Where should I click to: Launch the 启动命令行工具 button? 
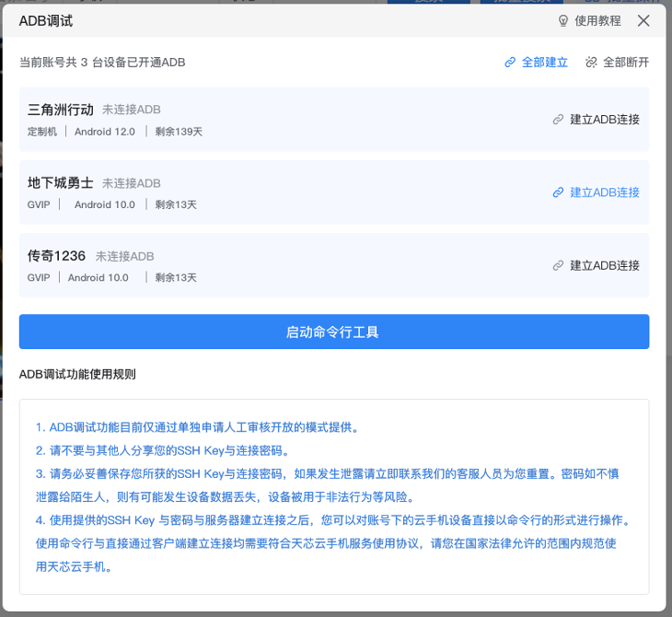[333, 332]
